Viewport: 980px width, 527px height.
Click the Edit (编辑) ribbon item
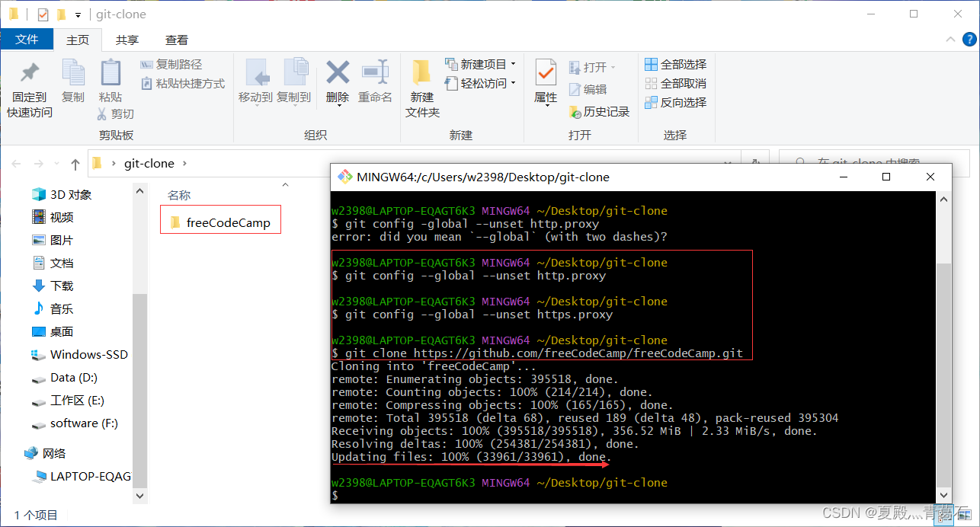pyautogui.click(x=588, y=89)
